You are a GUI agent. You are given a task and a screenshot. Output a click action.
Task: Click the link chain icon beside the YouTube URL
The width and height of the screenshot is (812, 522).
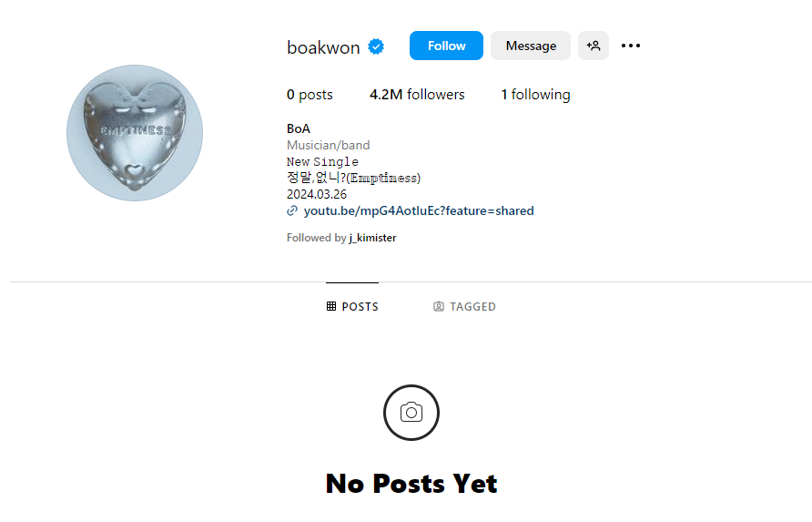point(292,210)
